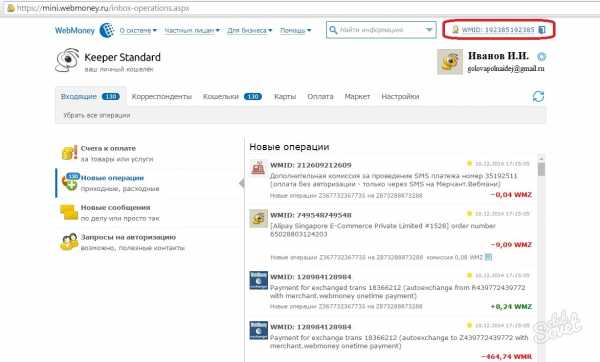
Task: Click the Иванов И.И. name
Action: coord(498,56)
